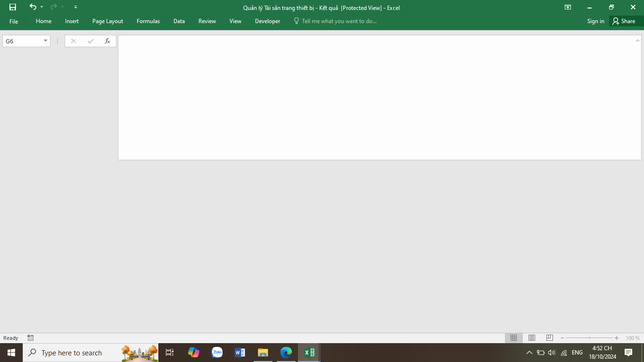Click the Redo icon
Viewport: 644px width, 362px height.
(53, 7)
